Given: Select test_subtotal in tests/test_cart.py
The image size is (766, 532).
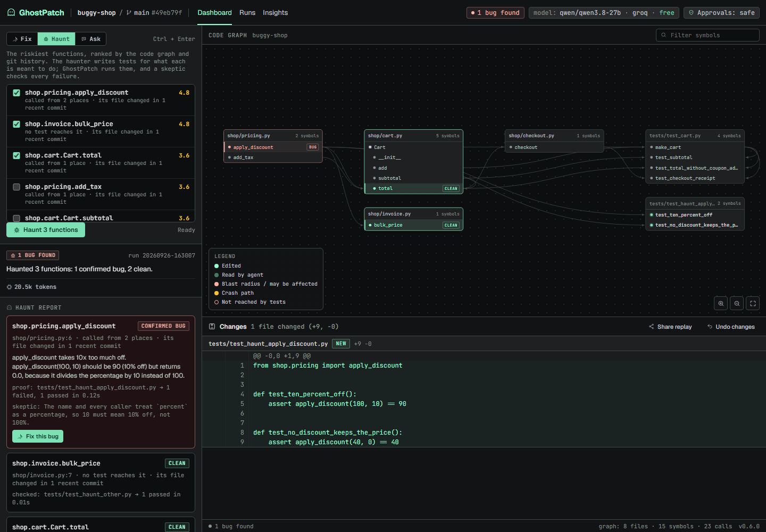Looking at the screenshot, I should pyautogui.click(x=695, y=157).
